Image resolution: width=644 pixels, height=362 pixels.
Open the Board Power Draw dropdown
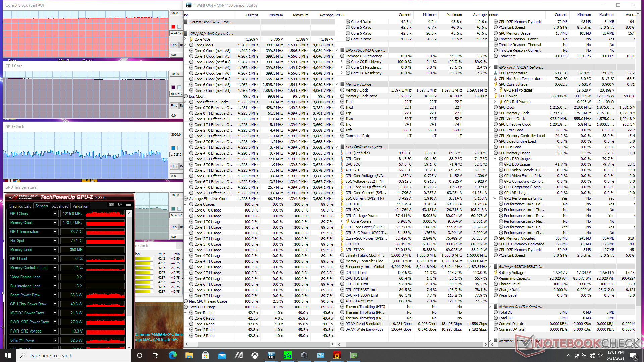55,295
